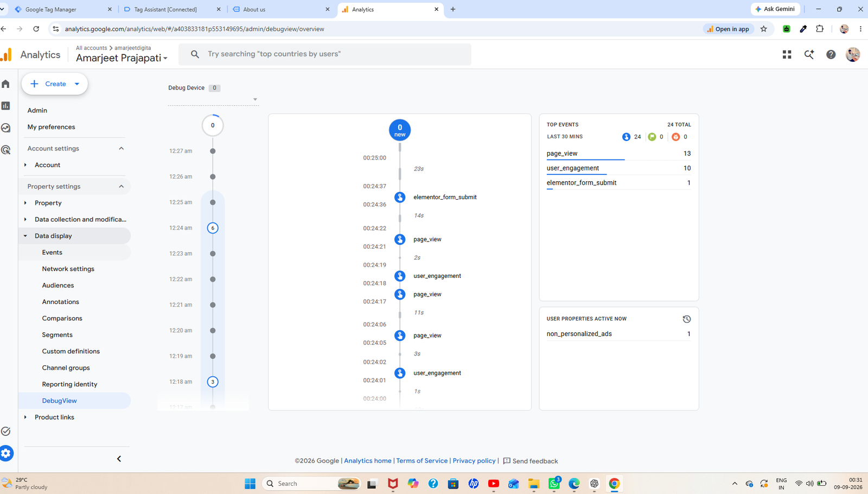Viewport: 868px width, 494px height.
Task: Open the Google account avatar
Action: point(853,54)
